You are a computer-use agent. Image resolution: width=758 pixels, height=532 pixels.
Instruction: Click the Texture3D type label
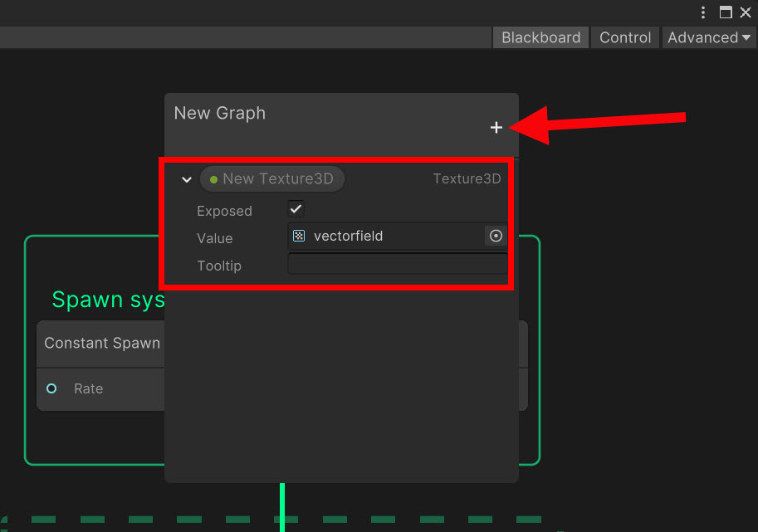pos(467,178)
